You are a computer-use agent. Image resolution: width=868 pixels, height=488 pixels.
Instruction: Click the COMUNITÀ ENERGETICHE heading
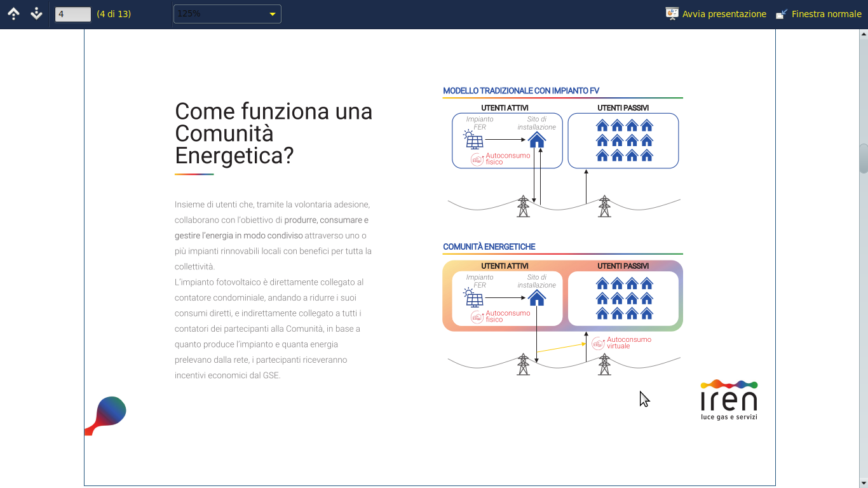[x=489, y=247]
